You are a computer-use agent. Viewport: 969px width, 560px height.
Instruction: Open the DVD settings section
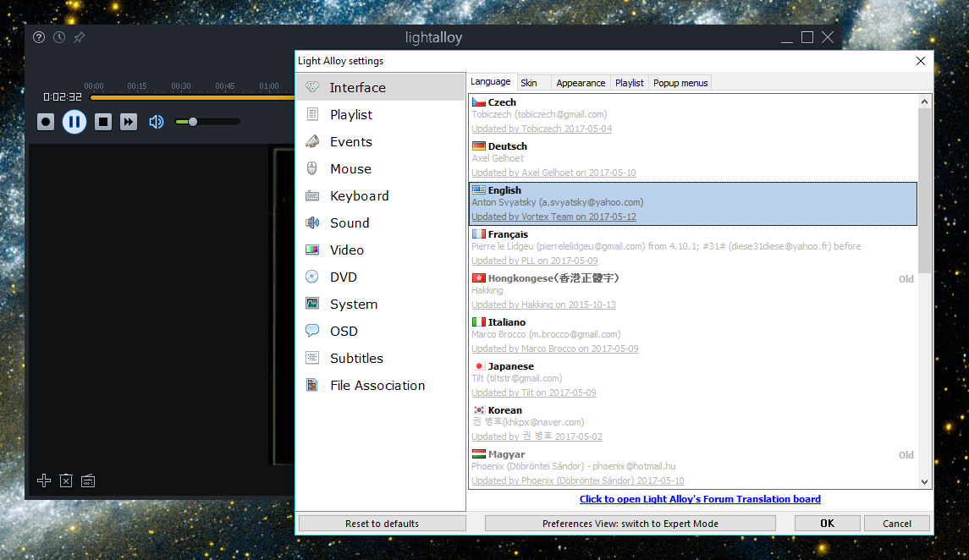point(381,277)
